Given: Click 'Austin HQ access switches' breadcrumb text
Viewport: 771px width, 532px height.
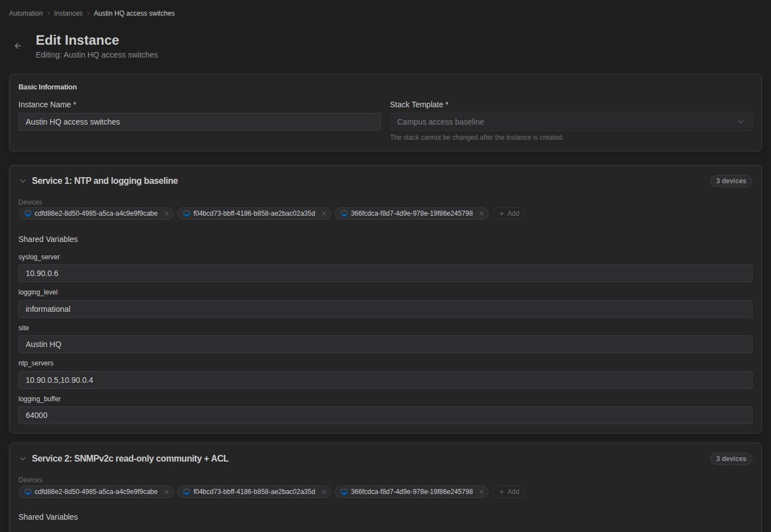Looking at the screenshot, I should [134, 13].
